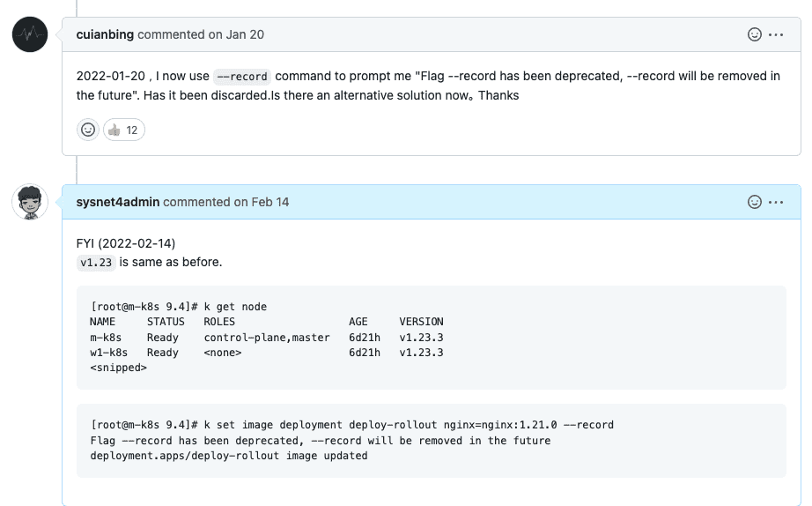Open the 'on Feb 14' comment permalink
The image size is (812, 506).
pyautogui.click(x=261, y=202)
